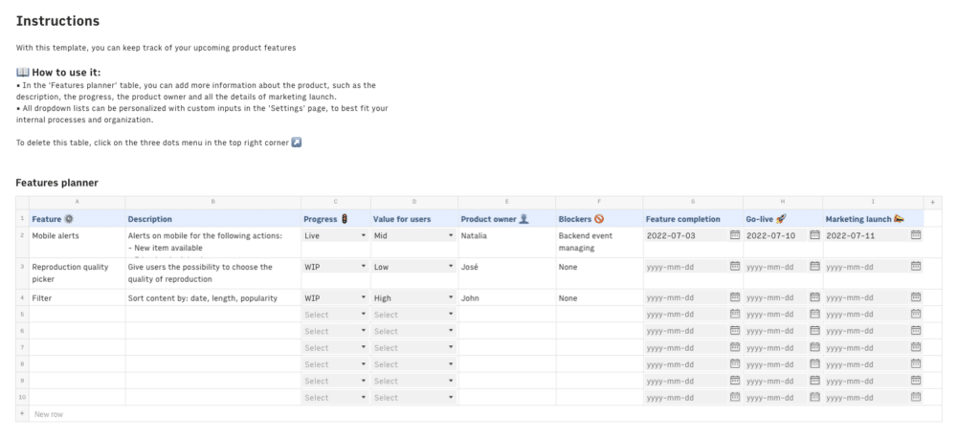
Task: Click the Backend event managing blockers cell
Action: pos(599,243)
